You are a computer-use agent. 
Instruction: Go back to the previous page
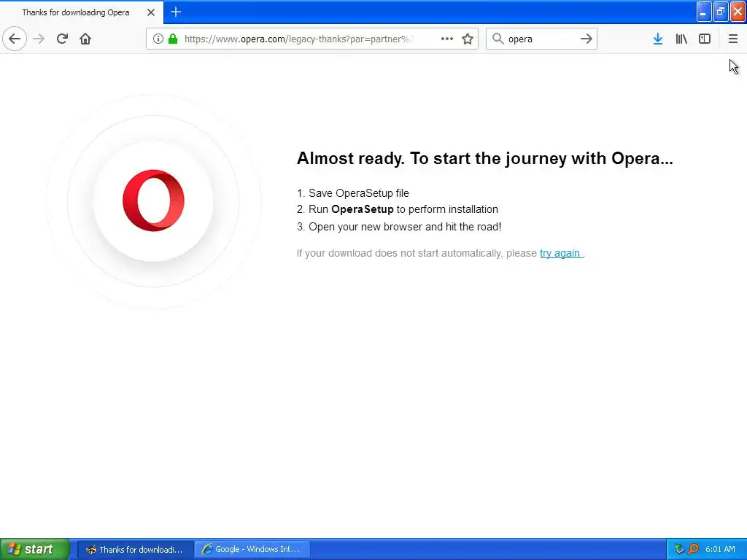(15, 39)
